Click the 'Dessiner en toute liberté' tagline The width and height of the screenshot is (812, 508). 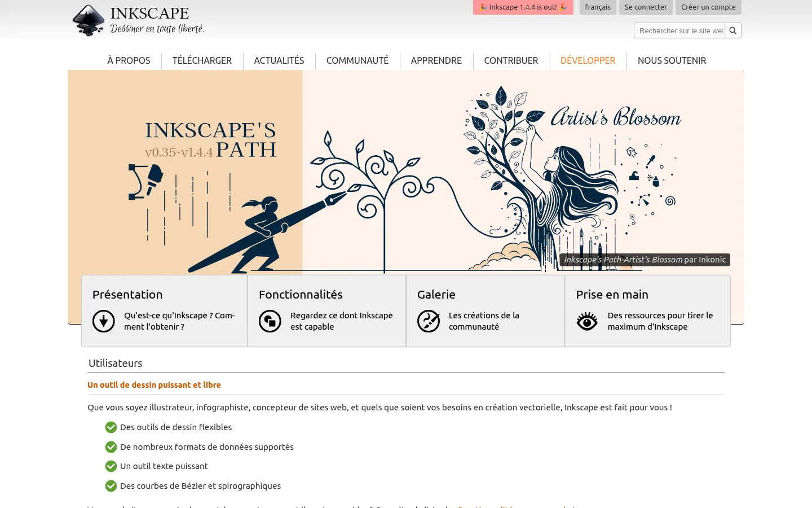[x=157, y=28]
